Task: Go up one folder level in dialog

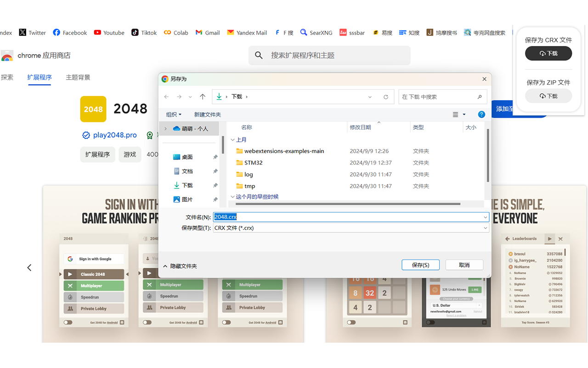Action: 203,97
